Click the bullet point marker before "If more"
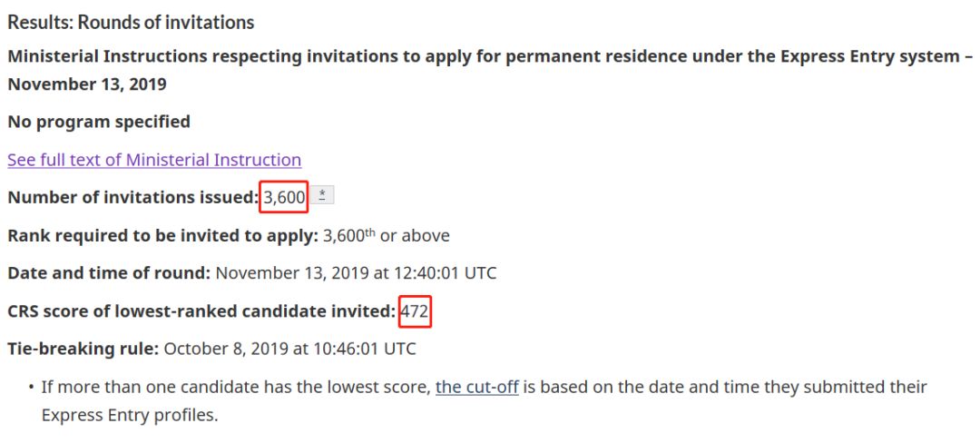 pos(31,388)
